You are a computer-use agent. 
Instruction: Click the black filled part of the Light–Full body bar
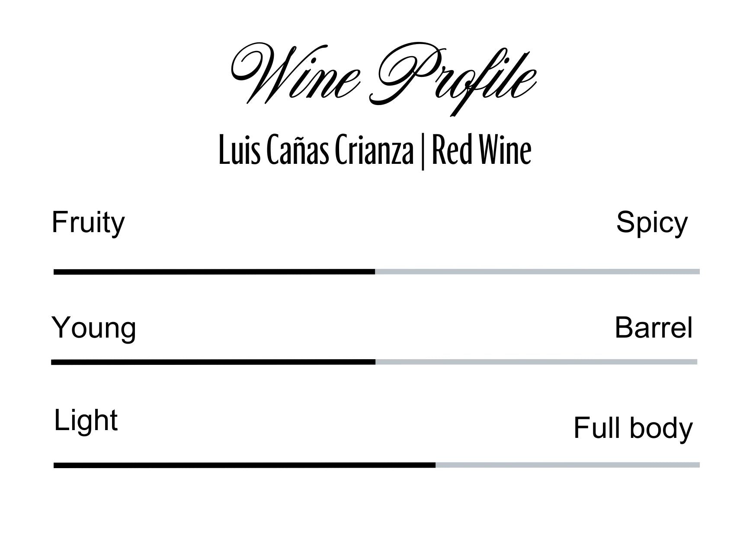(x=244, y=465)
